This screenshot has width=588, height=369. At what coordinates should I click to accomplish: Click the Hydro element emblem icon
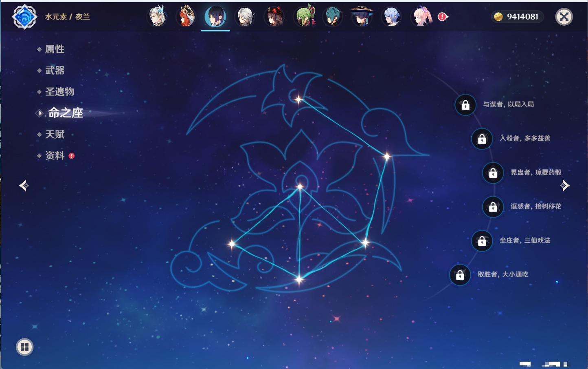click(24, 17)
